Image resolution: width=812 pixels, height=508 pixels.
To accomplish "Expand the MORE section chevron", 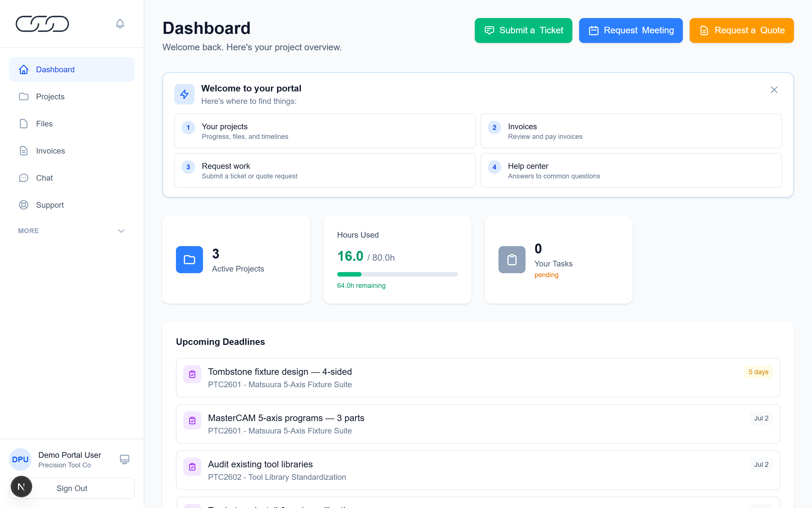I will [121, 231].
